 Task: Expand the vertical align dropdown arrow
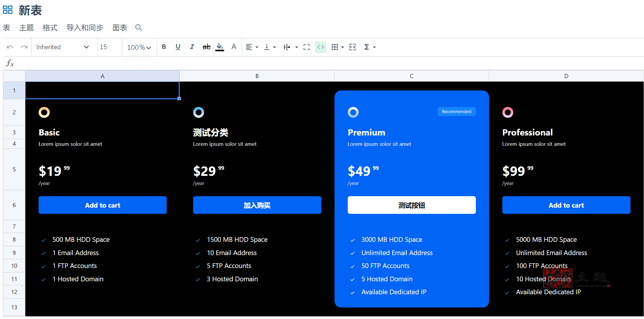click(x=275, y=47)
